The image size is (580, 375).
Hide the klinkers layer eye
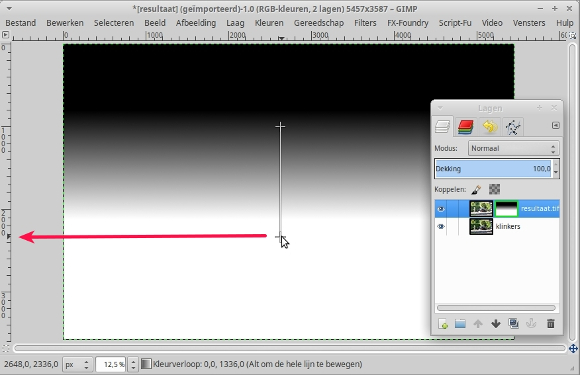coord(441,227)
